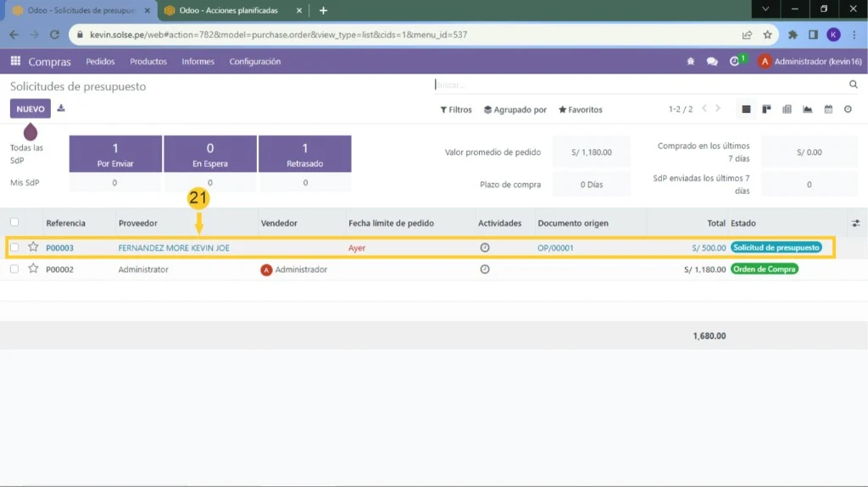The width and height of the screenshot is (868, 487).
Task: Click the search magnifier icon
Action: 853,85
